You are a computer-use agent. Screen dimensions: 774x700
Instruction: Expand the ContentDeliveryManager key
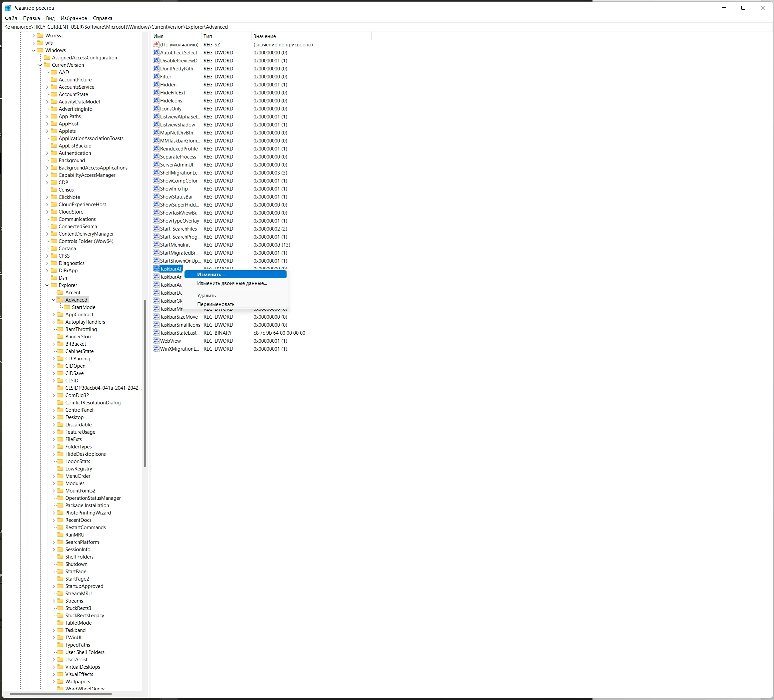[x=47, y=234]
